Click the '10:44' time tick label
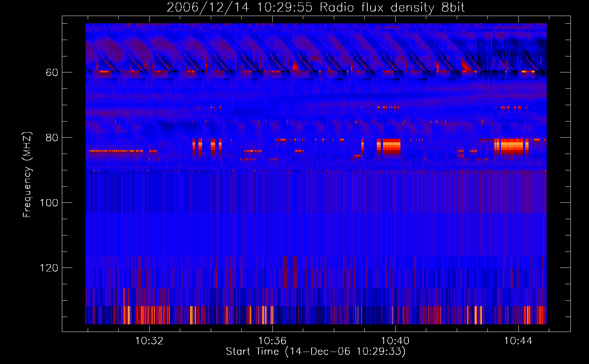The height and width of the screenshot is (364, 589). [518, 341]
